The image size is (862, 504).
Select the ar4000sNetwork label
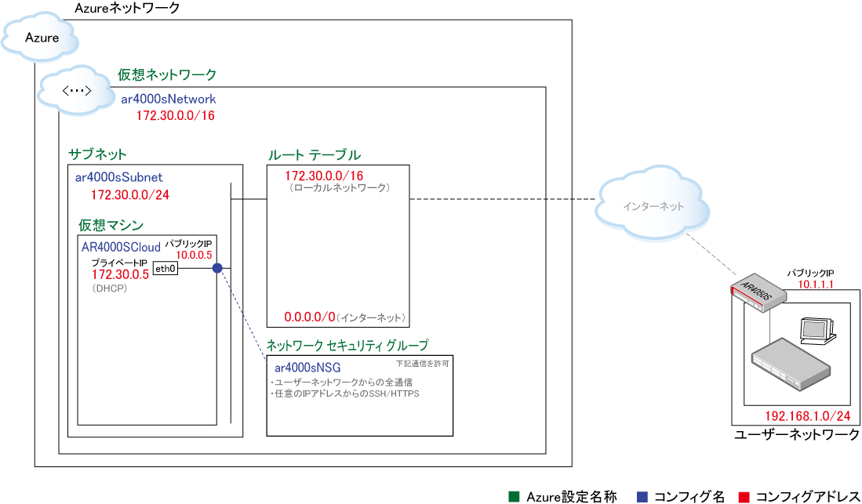tap(169, 100)
